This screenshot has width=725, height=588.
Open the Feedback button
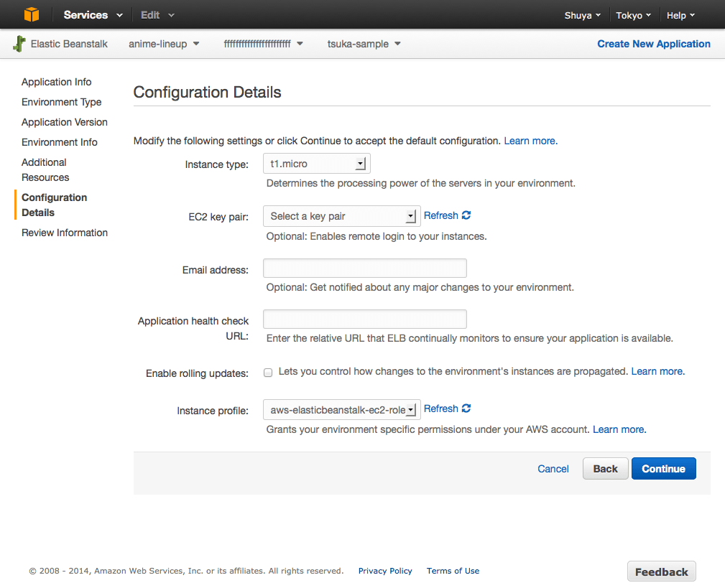[x=661, y=571]
